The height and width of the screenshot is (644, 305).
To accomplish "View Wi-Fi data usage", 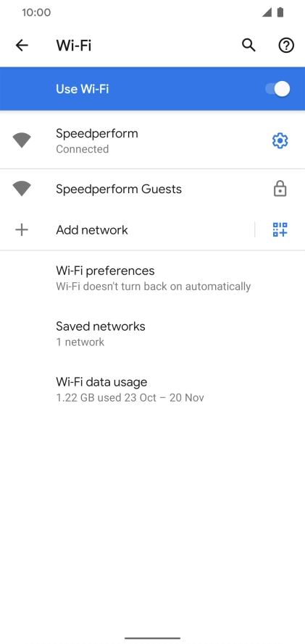I will tap(152, 389).
